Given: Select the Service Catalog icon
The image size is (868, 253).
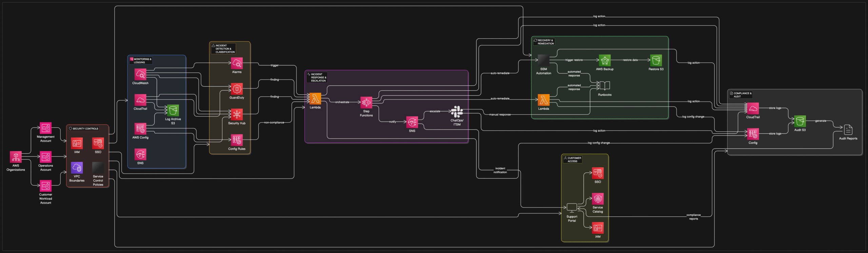Looking at the screenshot, I should click(597, 199).
